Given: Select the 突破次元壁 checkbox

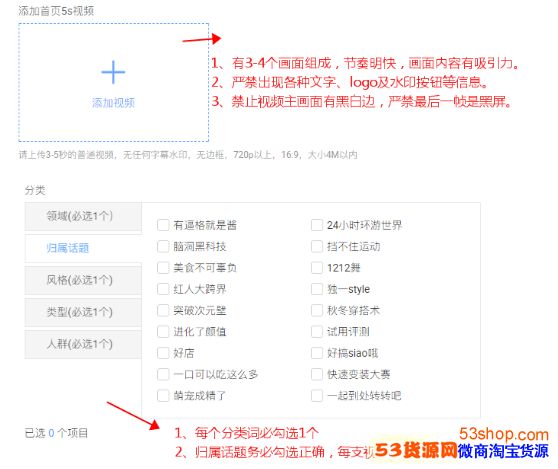Looking at the screenshot, I should pos(163,310).
